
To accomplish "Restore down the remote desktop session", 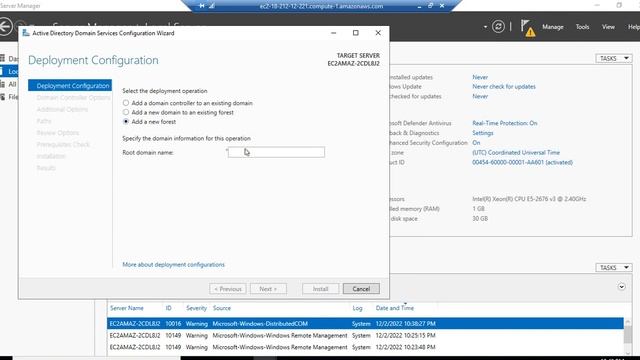I will click(430, 6).
